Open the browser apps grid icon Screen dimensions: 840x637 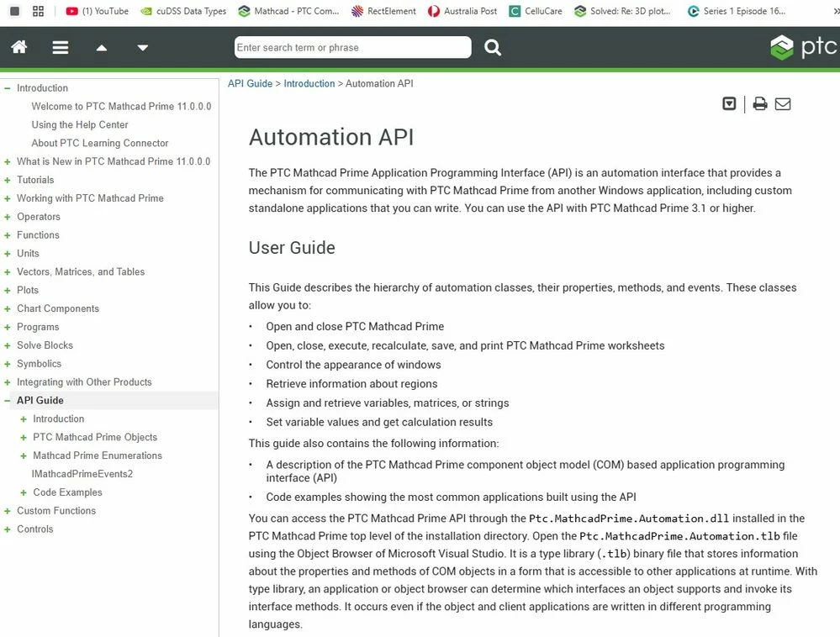pyautogui.click(x=38, y=11)
